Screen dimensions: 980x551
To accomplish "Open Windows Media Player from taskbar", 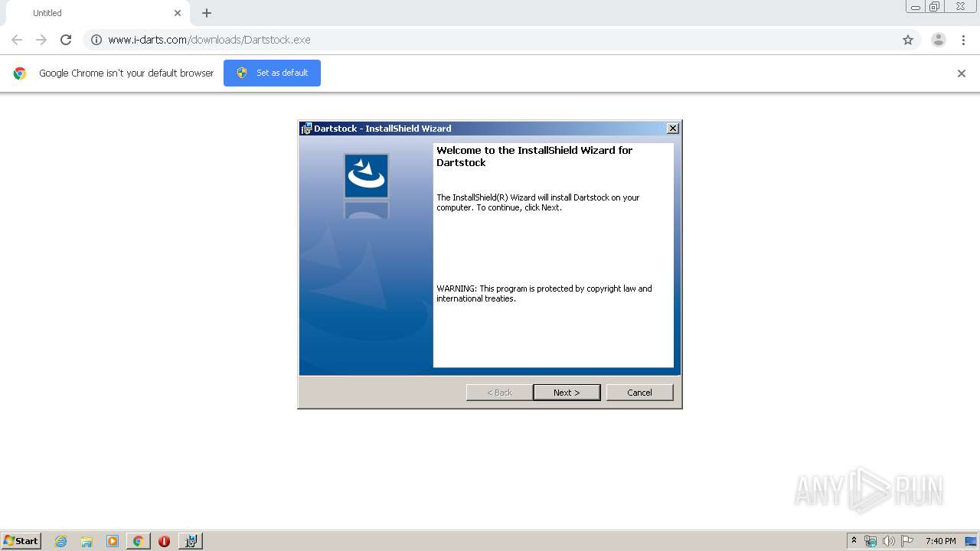I will click(x=113, y=541).
